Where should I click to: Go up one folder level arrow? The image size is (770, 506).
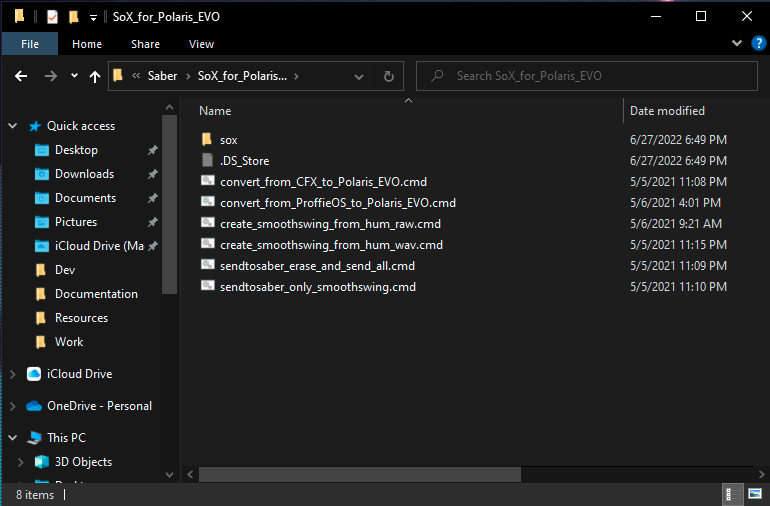pos(95,76)
